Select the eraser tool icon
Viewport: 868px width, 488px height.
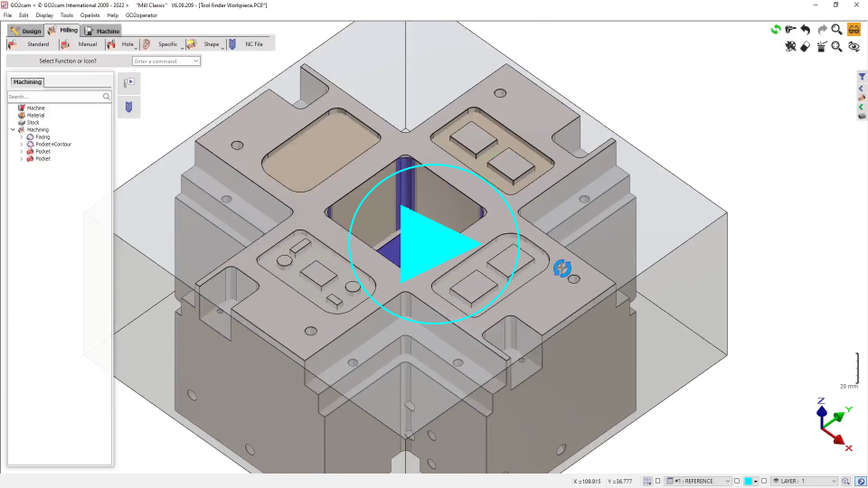click(806, 47)
